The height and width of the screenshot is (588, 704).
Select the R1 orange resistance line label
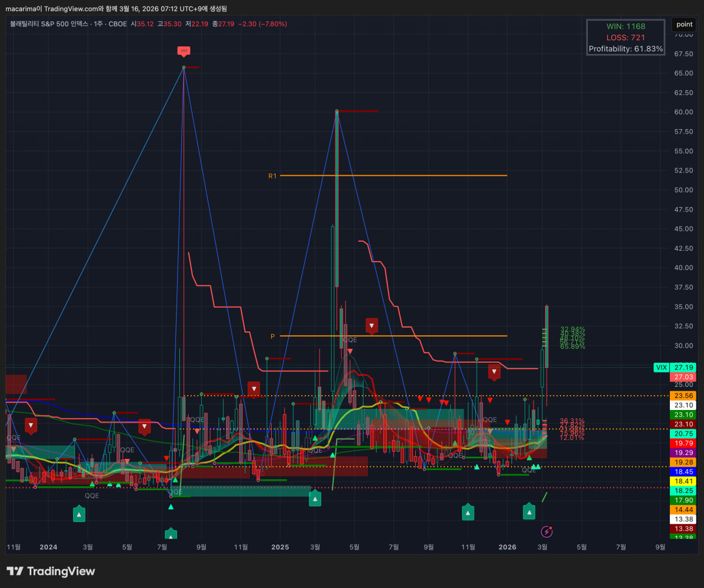pyautogui.click(x=272, y=176)
